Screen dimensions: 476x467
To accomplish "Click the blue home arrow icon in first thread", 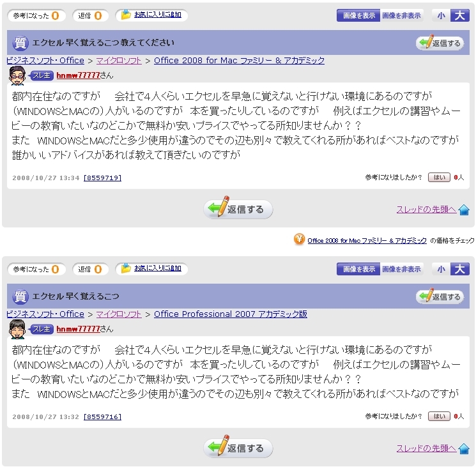I will (x=464, y=210).
